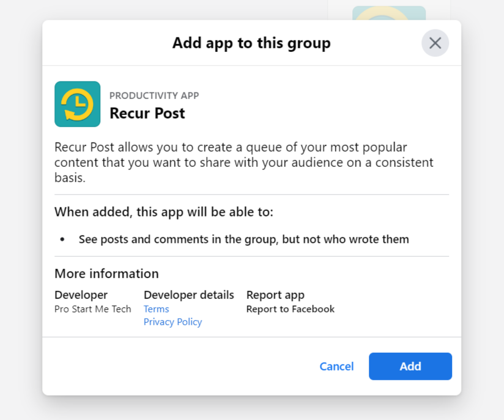Click the blue Add button
This screenshot has height=420, width=504.
click(x=410, y=366)
